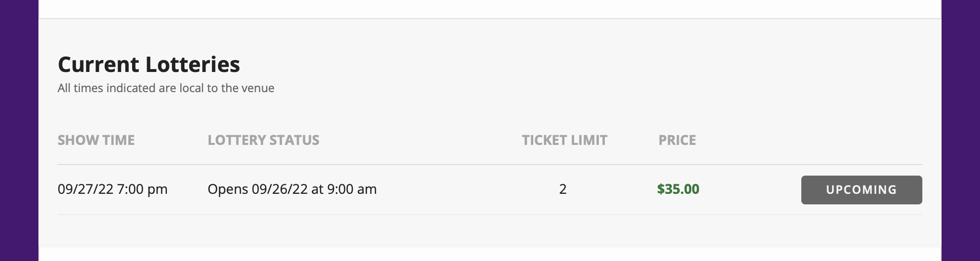The image size is (980, 261).
Task: Click the TICKET LIMIT column header
Action: point(564,140)
